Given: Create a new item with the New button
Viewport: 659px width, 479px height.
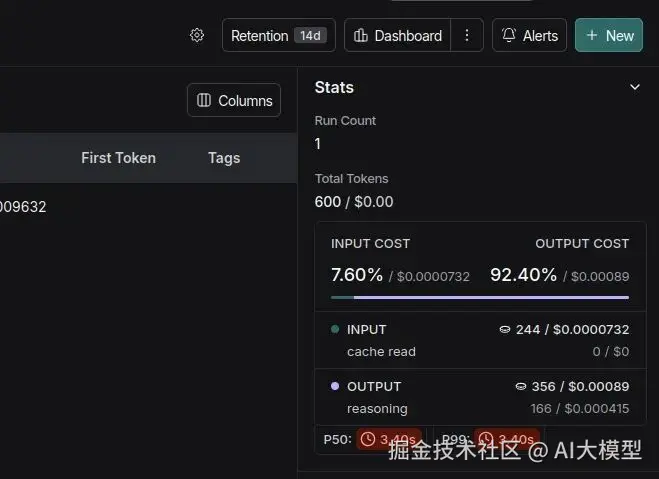Looking at the screenshot, I should (609, 35).
